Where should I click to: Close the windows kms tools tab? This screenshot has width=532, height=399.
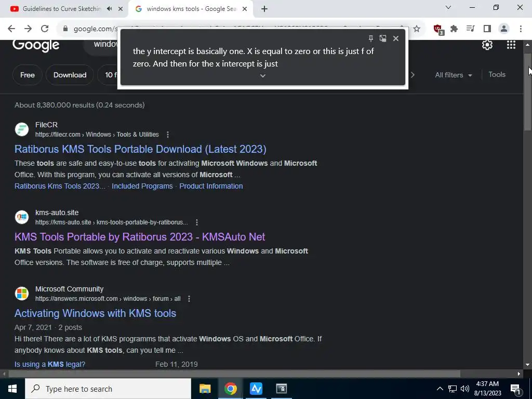(x=245, y=9)
